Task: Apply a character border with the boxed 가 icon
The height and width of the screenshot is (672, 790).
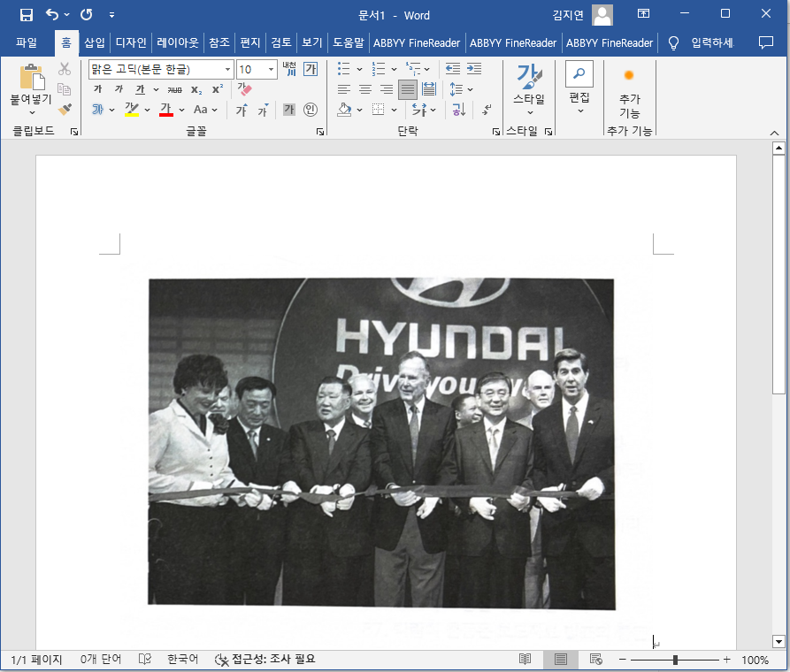Action: click(x=311, y=69)
